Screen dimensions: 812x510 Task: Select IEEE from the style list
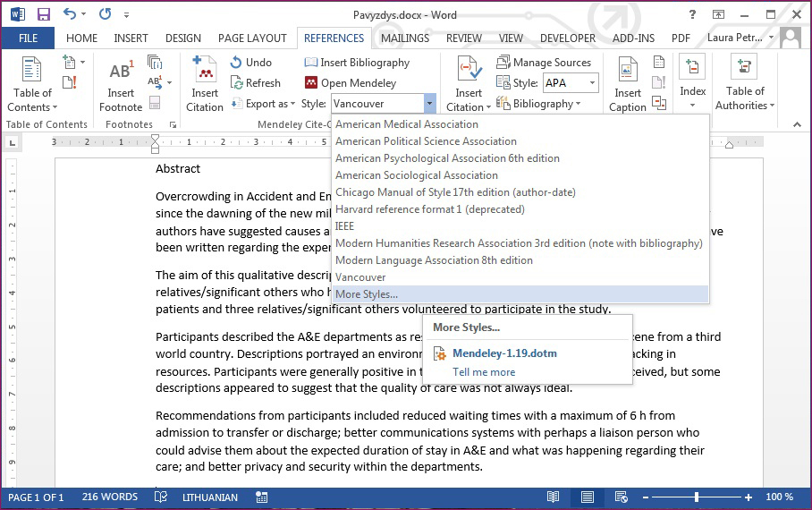[345, 226]
